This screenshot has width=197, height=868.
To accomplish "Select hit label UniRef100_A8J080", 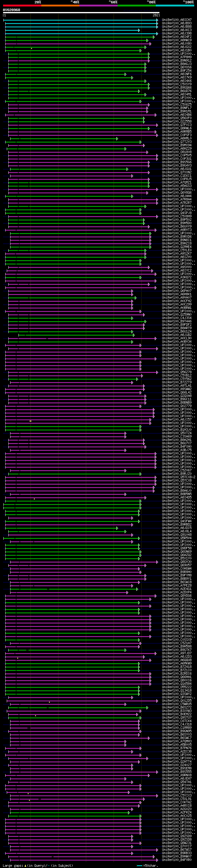I will pos(177,44).
